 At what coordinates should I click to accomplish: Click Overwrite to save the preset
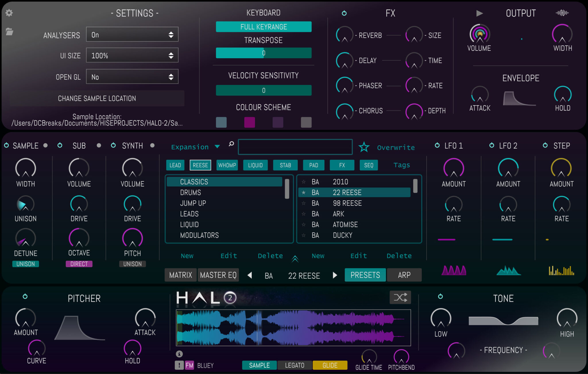[x=396, y=147]
